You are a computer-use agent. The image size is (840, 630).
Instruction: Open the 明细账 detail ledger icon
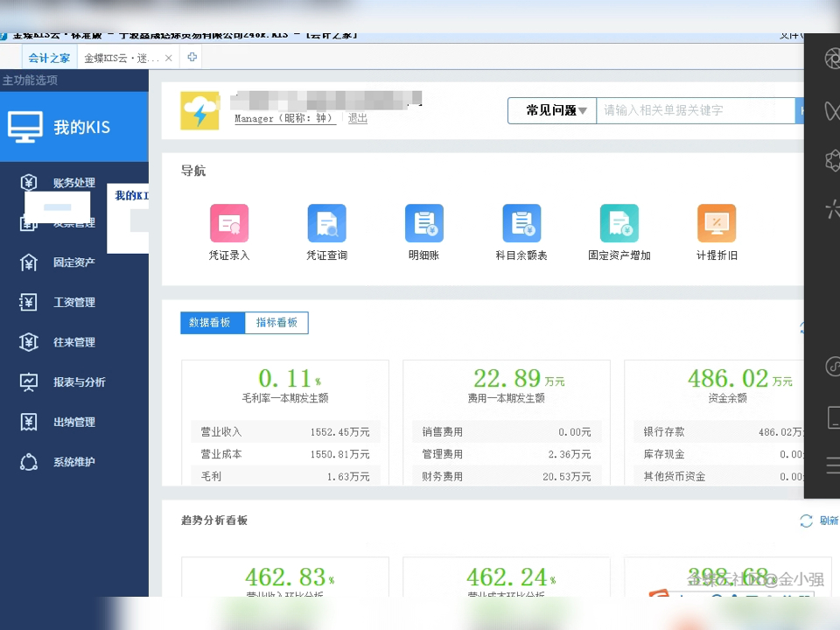click(x=423, y=223)
